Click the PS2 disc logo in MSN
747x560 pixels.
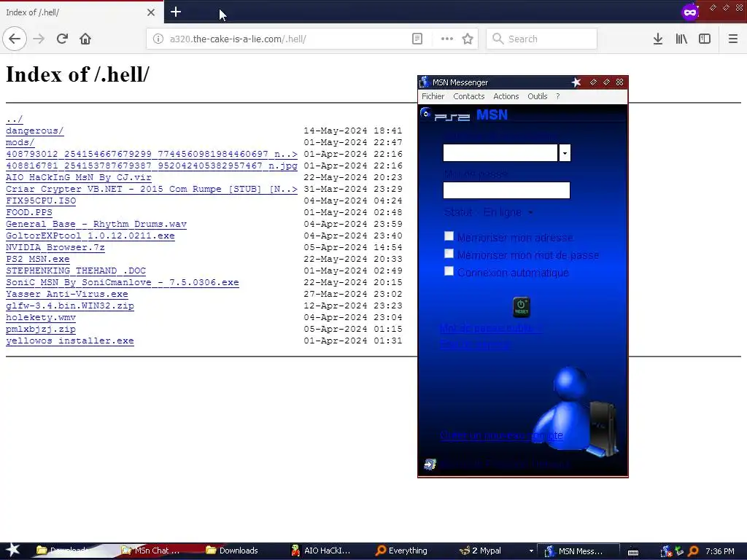(x=426, y=113)
